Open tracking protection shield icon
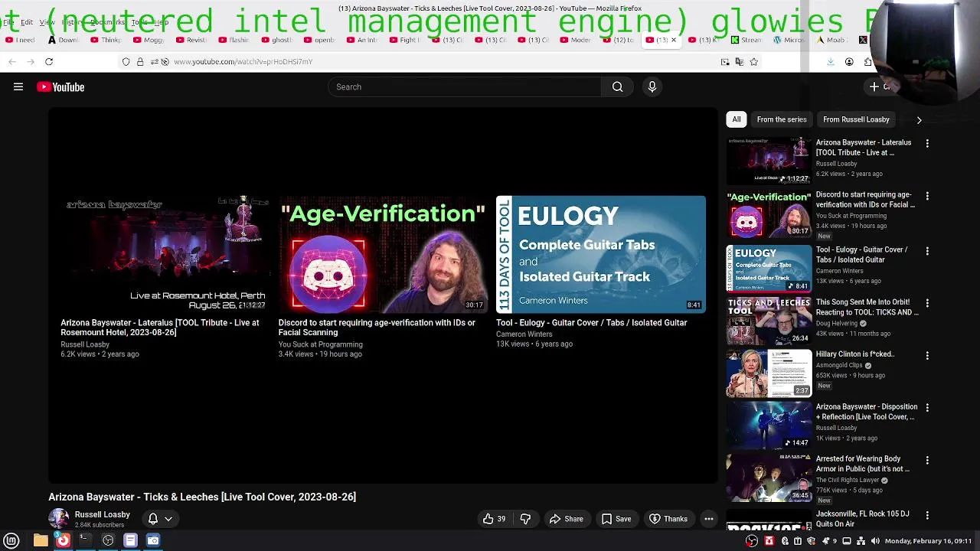980x551 pixels. [126, 62]
